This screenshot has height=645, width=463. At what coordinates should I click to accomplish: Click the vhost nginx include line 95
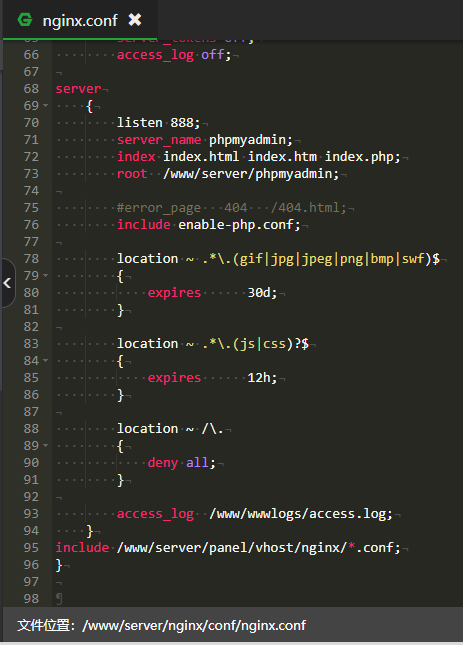[x=228, y=548]
